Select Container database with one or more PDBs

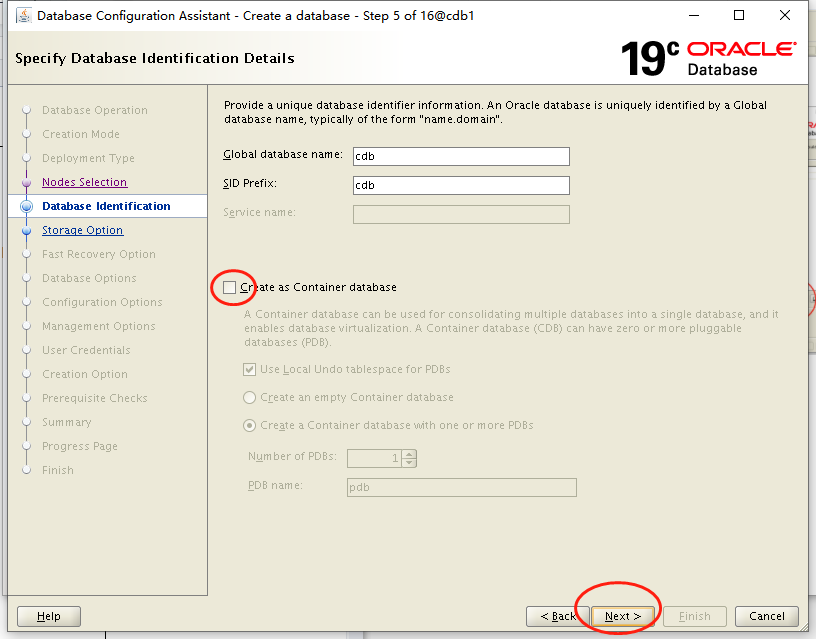(x=249, y=426)
